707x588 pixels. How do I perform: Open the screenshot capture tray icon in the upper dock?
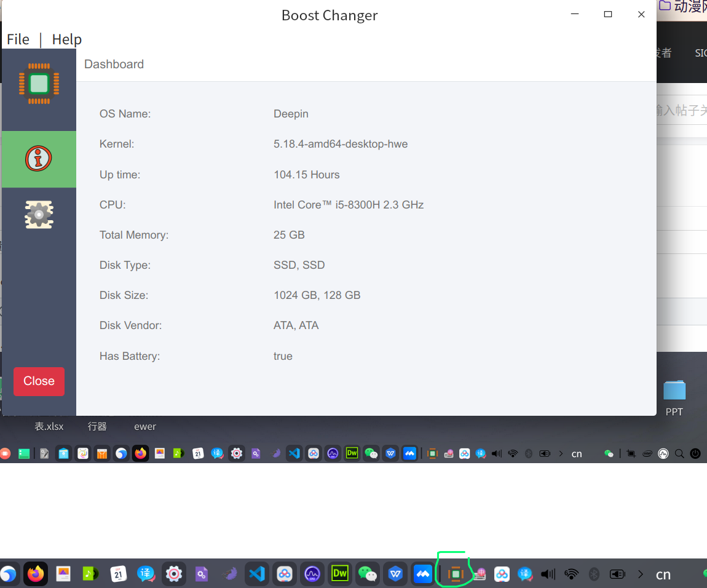coord(631,453)
